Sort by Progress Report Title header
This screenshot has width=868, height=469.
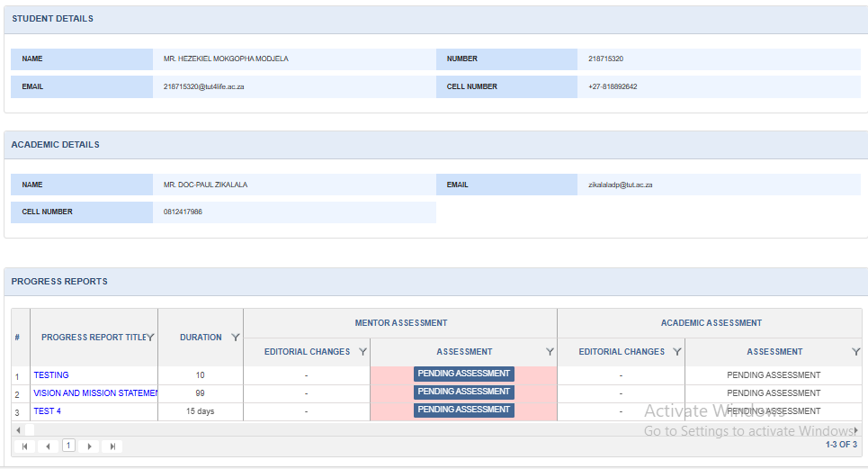(94, 338)
